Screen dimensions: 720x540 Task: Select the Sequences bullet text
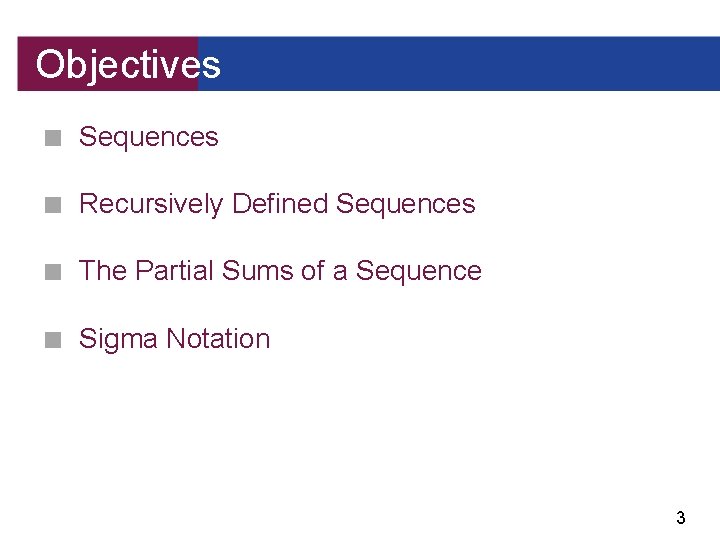(148, 137)
